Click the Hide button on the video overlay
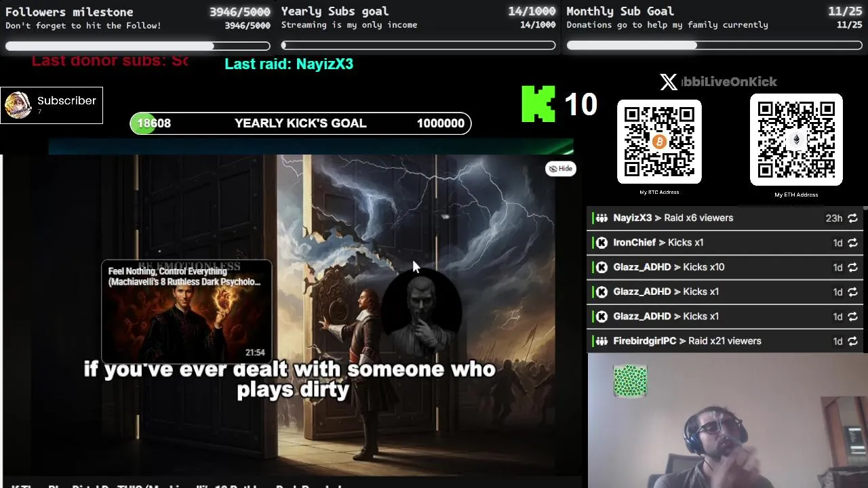 [561, 169]
